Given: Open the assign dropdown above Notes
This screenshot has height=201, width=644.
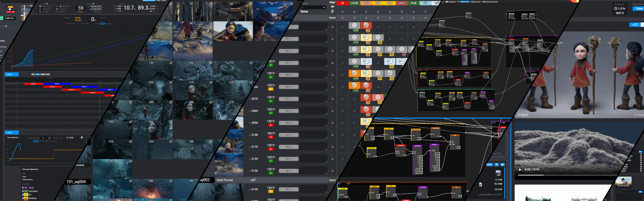Looking at the screenshot, I should tap(313, 7).
